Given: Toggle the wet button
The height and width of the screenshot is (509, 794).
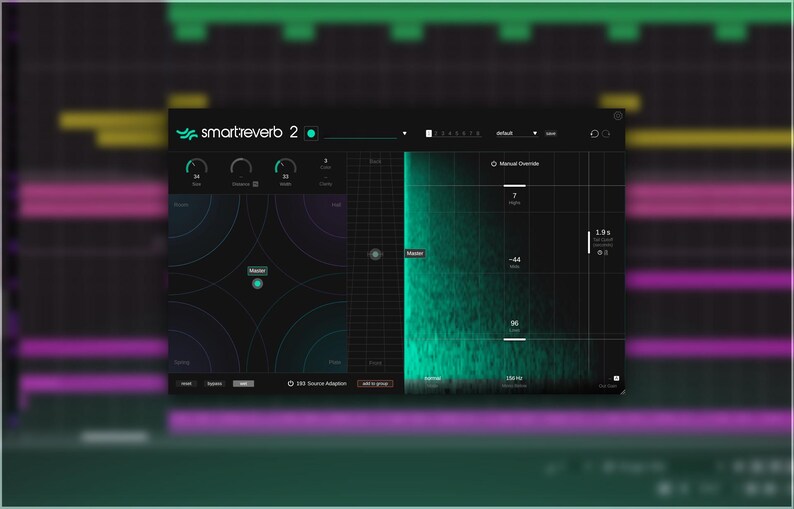Looking at the screenshot, I should click(x=244, y=383).
